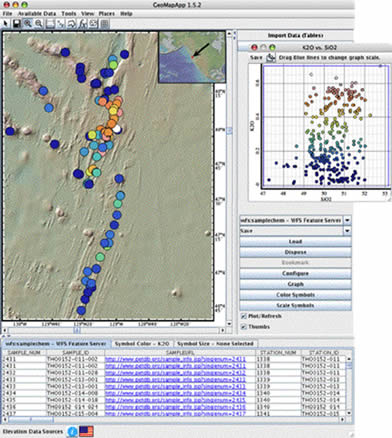Screen dimensions: 392x438
Task: Activate the zoom in magnifier tool
Action: (27, 24)
